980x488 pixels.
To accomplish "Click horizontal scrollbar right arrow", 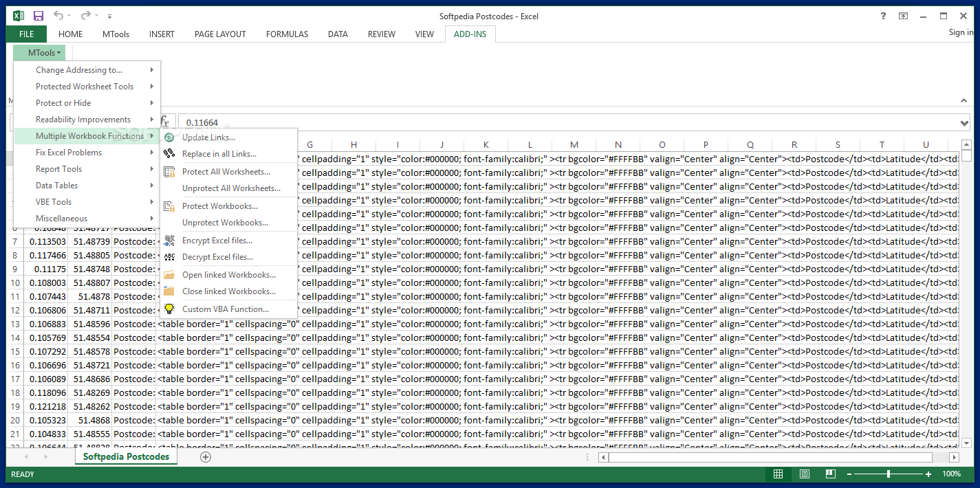I will [954, 457].
